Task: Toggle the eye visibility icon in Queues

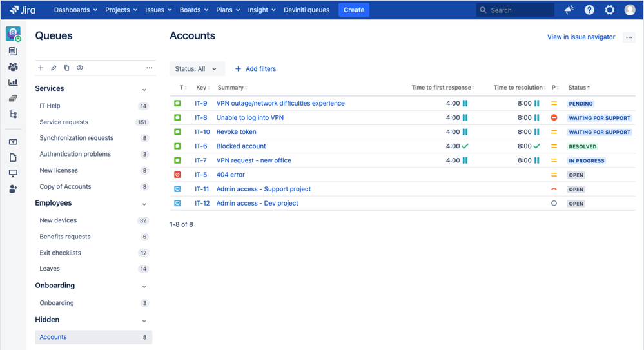Action: tap(80, 68)
